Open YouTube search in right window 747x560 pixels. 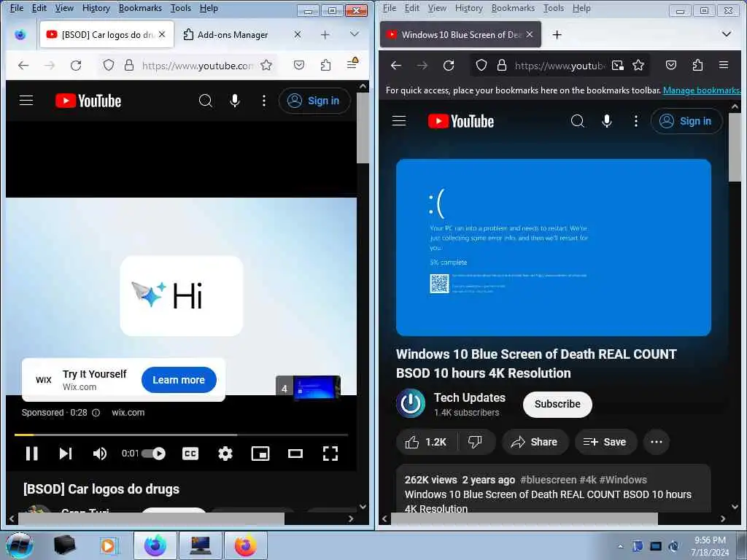[578, 121]
